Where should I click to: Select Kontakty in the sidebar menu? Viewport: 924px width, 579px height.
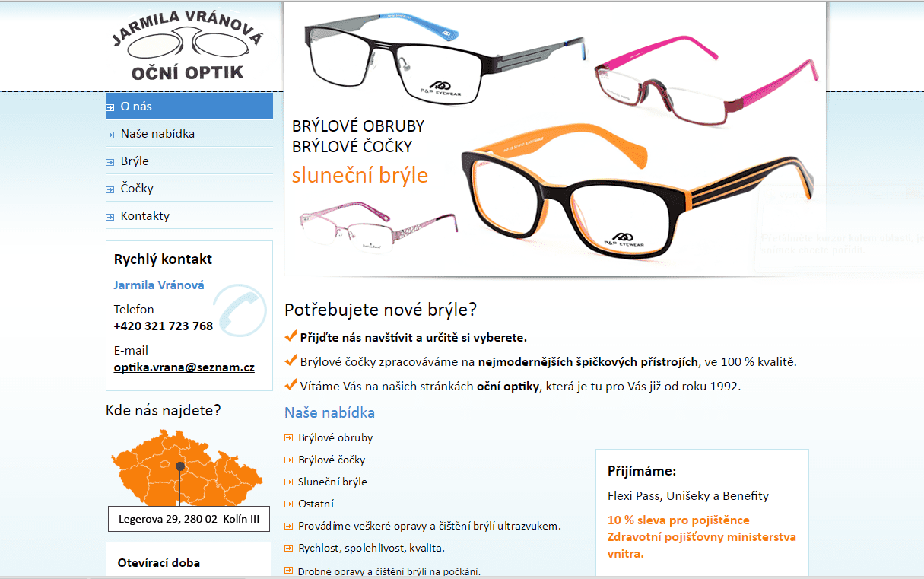point(189,216)
